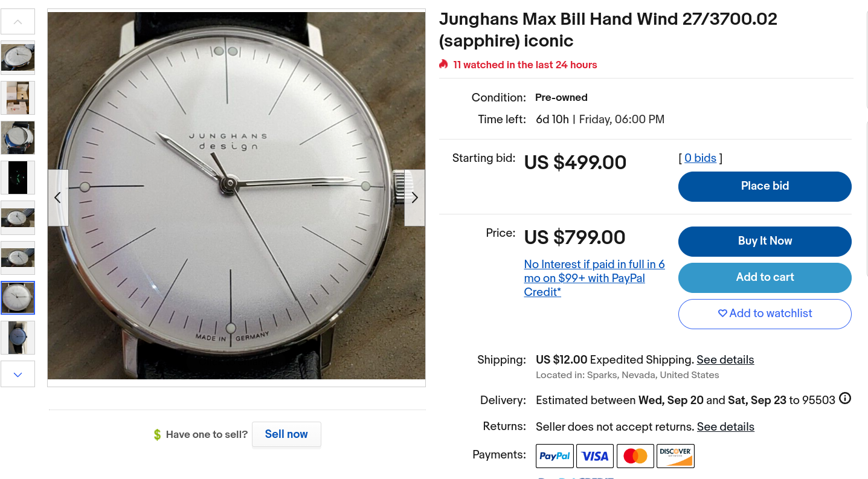Show next watch photo with right arrow

point(415,198)
